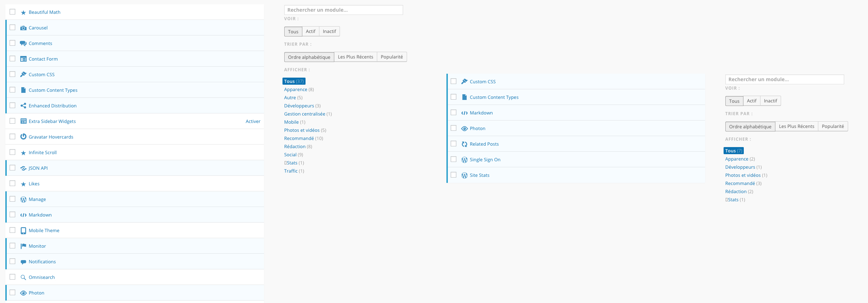Filter by Développeurs (1) in second panel

coord(743,167)
